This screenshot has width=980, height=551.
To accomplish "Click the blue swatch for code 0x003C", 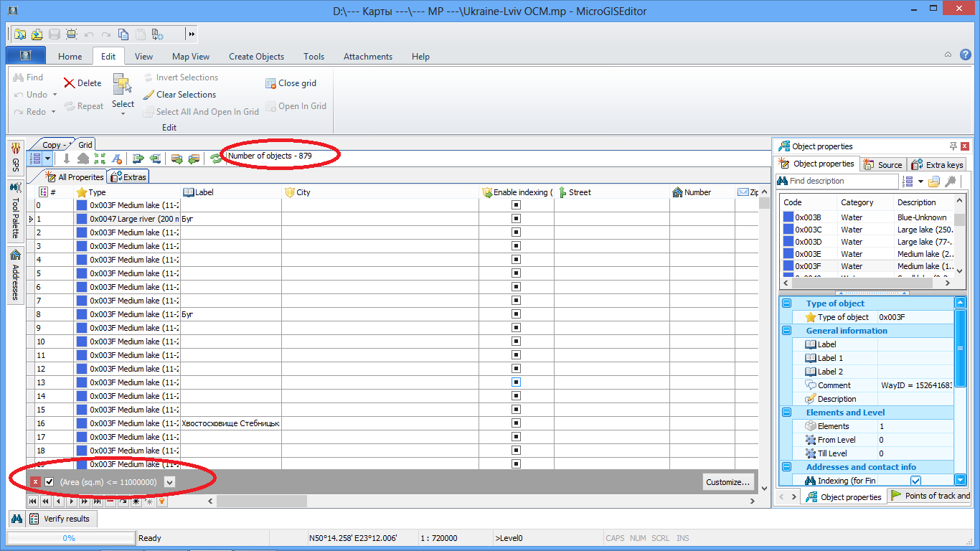I will (788, 230).
